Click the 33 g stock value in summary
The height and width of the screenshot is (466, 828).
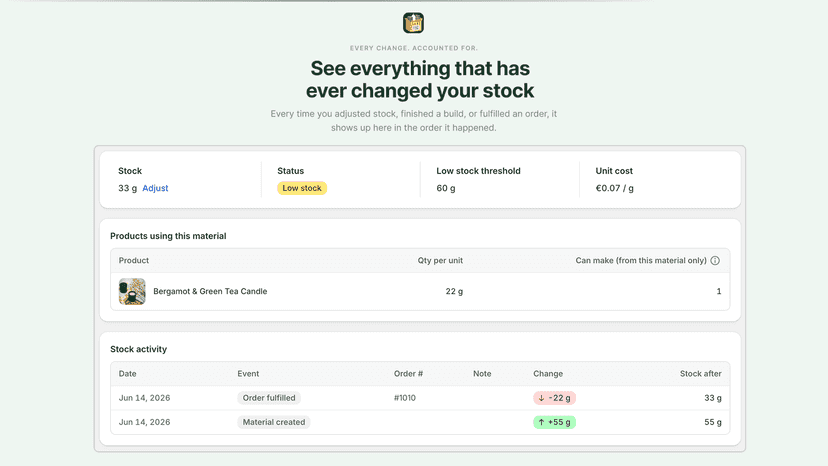coord(127,188)
